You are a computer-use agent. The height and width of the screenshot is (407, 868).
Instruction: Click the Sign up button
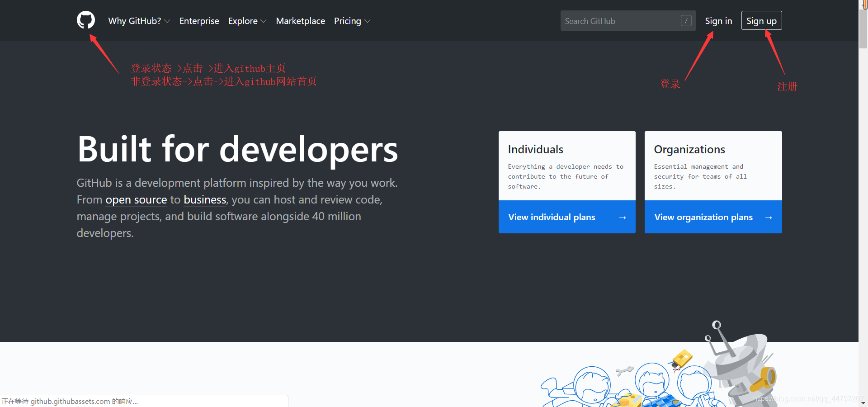(762, 21)
